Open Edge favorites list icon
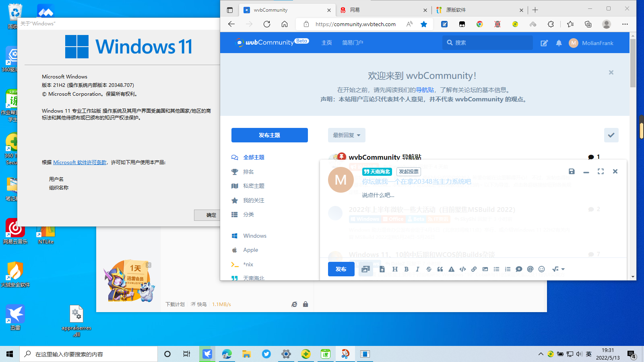The width and height of the screenshot is (644, 362). pos(570,24)
